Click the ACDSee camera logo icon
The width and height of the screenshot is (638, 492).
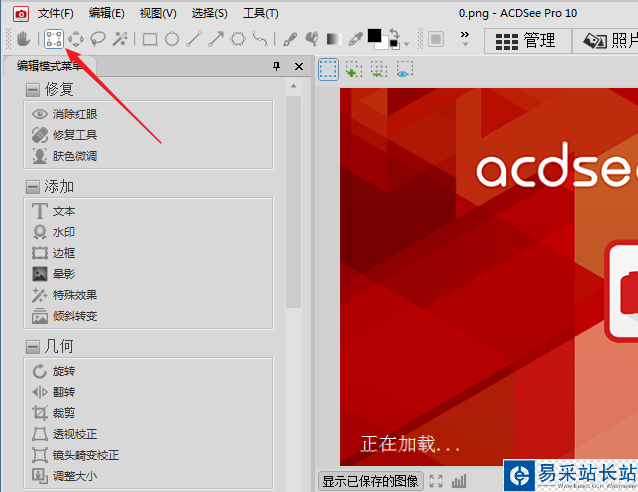(x=21, y=14)
